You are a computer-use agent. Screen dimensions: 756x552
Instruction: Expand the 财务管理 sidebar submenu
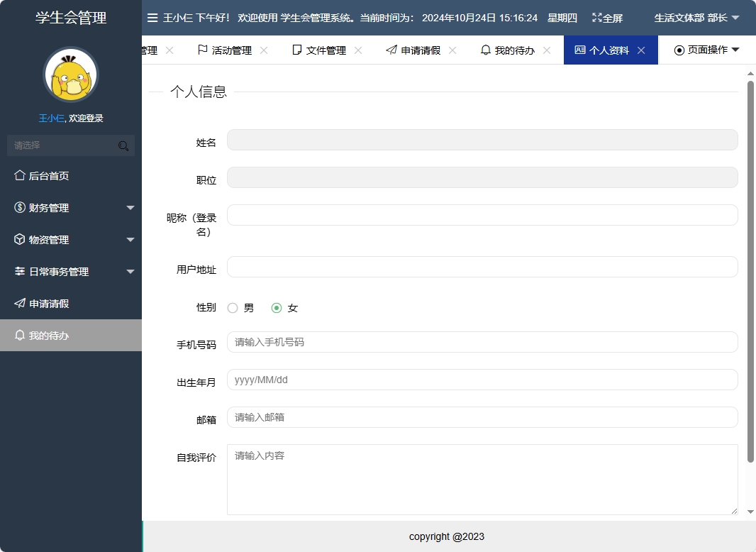click(130, 207)
